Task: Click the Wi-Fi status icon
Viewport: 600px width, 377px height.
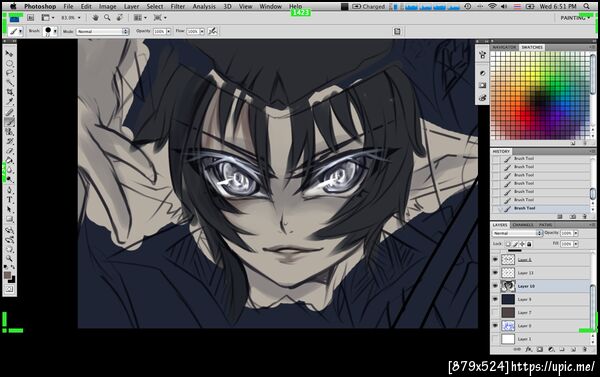Action: click(492, 6)
